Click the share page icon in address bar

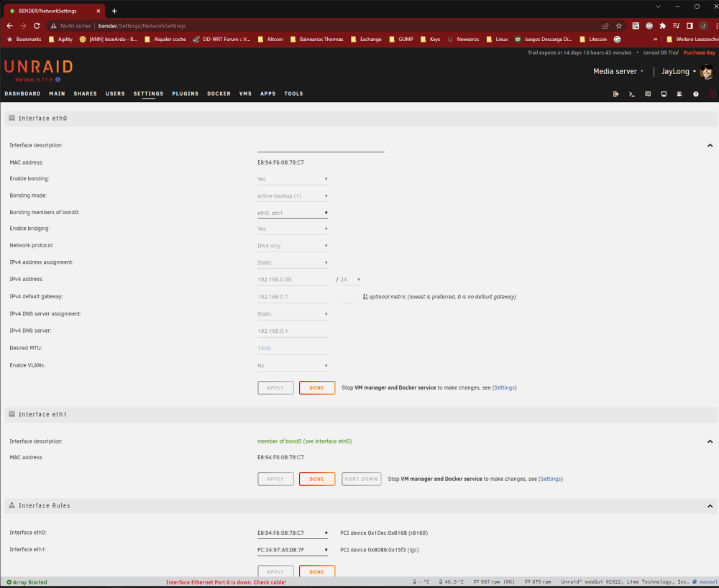tap(605, 26)
